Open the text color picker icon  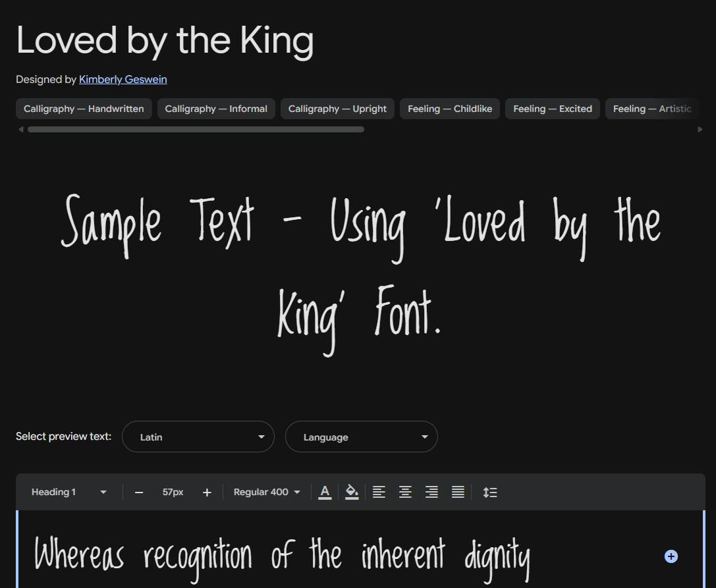pos(325,492)
